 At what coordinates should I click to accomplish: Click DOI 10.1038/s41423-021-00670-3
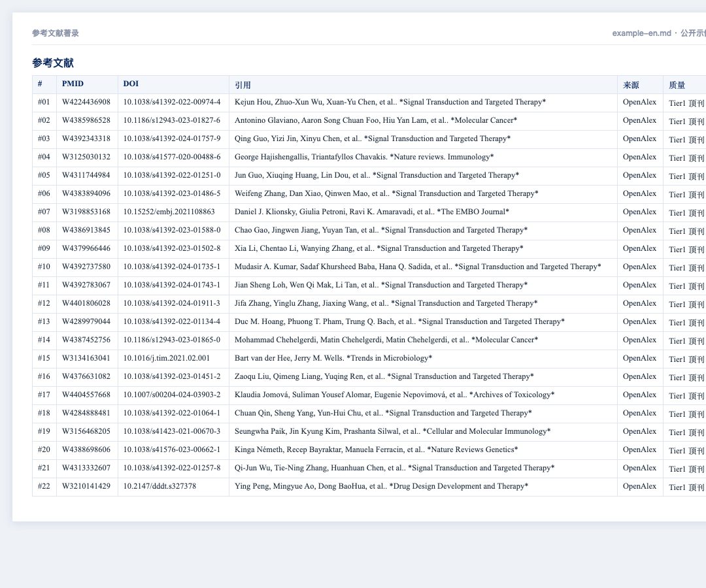172,431
